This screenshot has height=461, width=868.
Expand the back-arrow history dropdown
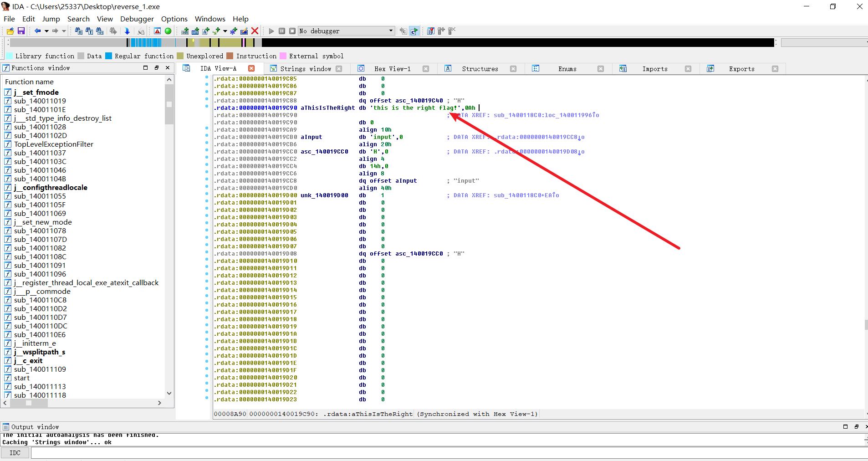tap(46, 31)
